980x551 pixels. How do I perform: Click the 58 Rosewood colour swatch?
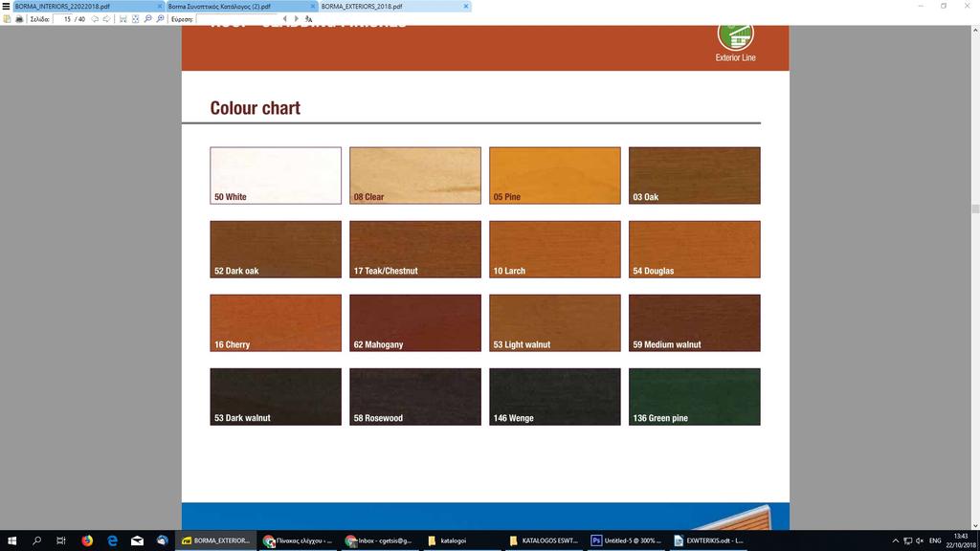415,397
